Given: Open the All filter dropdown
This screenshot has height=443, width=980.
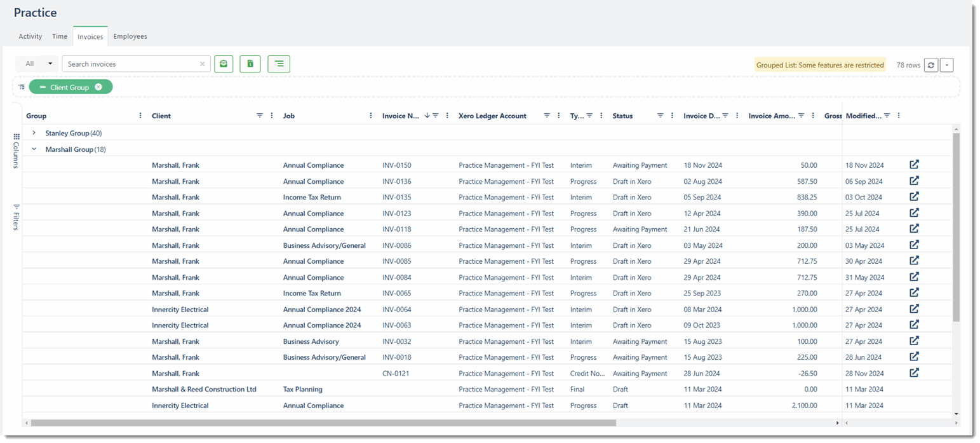Looking at the screenshot, I should pyautogui.click(x=37, y=64).
